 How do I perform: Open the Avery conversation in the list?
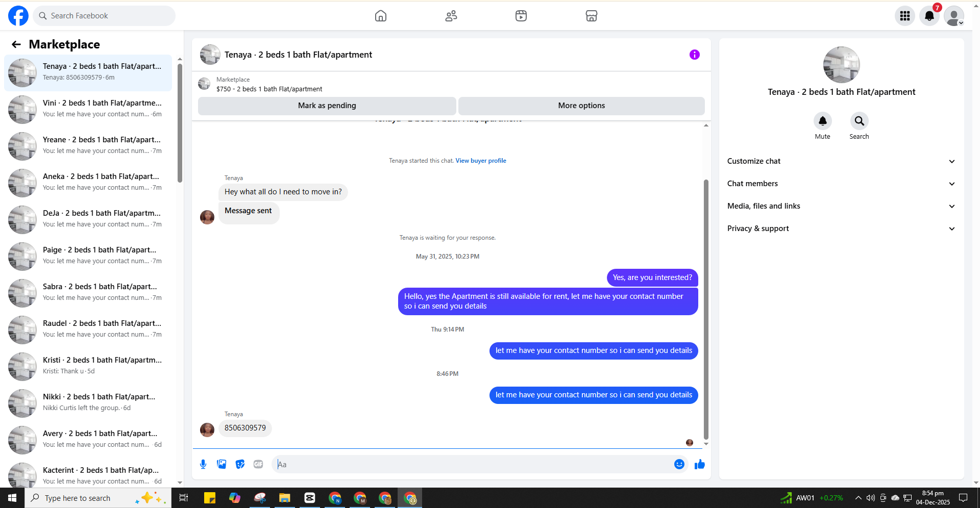[x=88, y=440]
